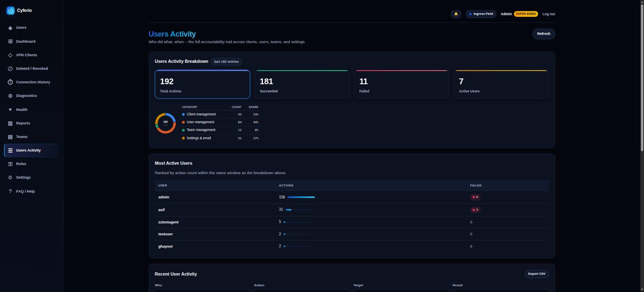This screenshot has height=292, width=644.
Task: Click the Teams sidebar icon
Action: point(10,137)
